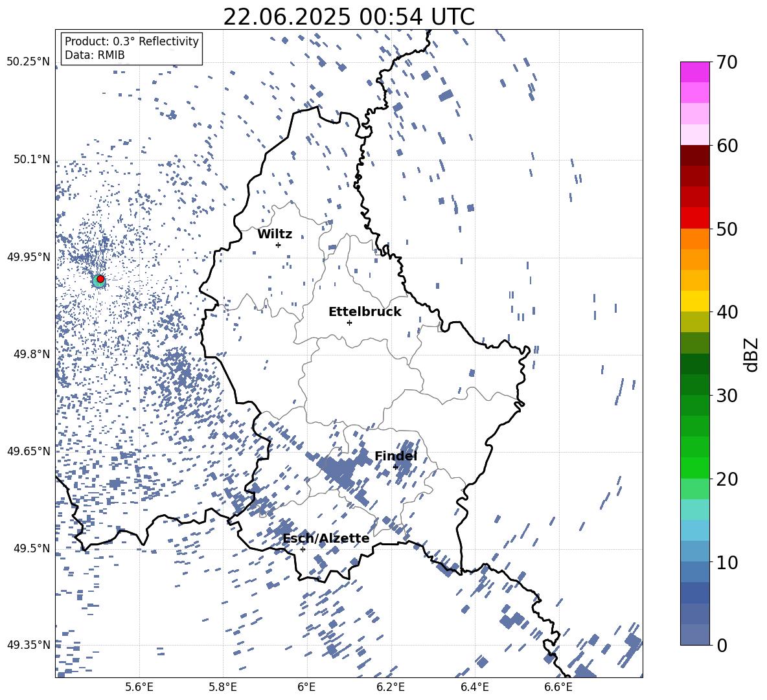Click the turquoise colorbar segment below 20

tap(694, 510)
